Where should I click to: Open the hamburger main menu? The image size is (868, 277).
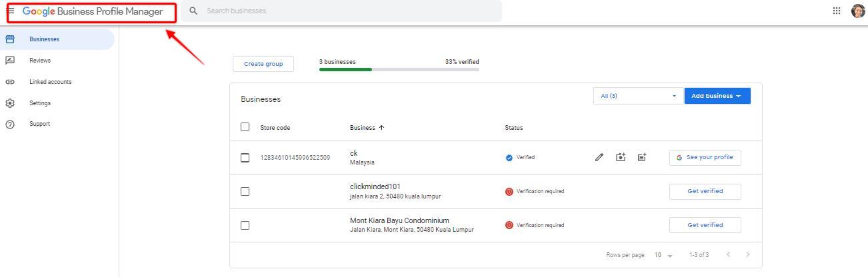click(11, 11)
